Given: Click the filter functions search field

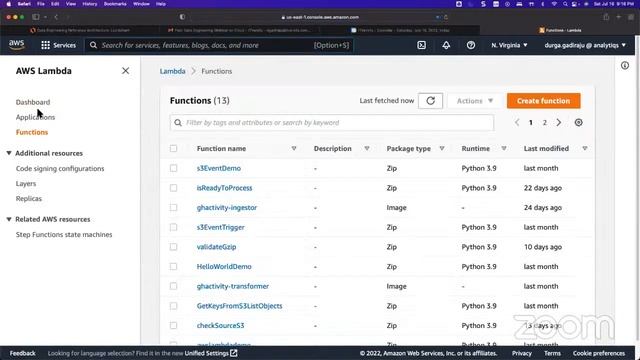Looking at the screenshot, I should tap(331, 123).
